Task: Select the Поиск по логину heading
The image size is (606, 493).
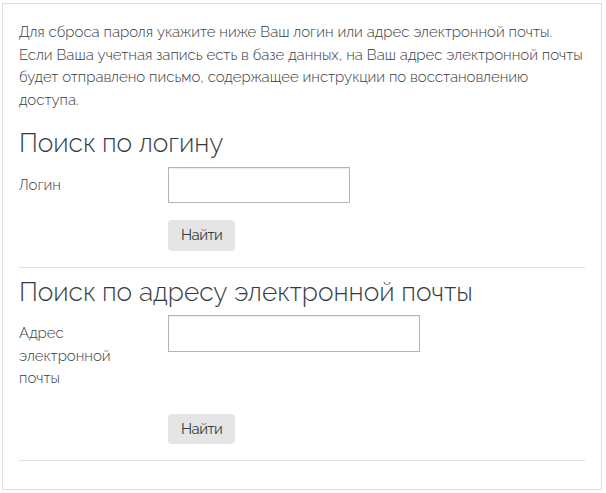Action: [121, 144]
